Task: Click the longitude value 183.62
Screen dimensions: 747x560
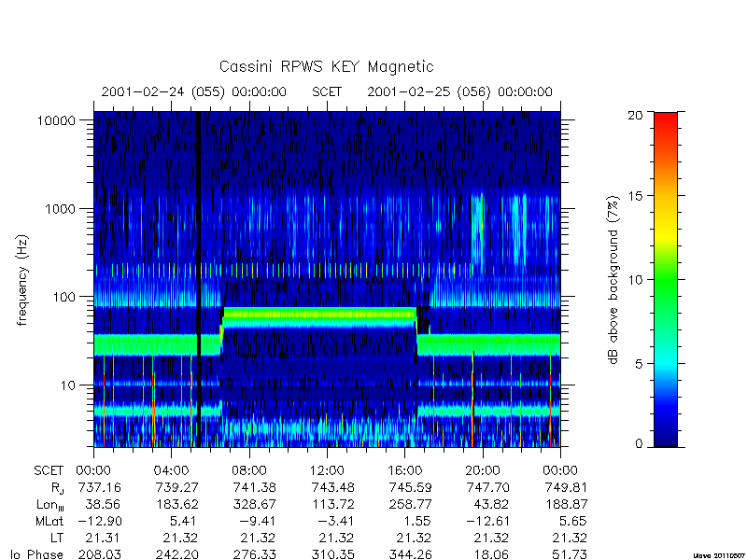Action: point(176,504)
